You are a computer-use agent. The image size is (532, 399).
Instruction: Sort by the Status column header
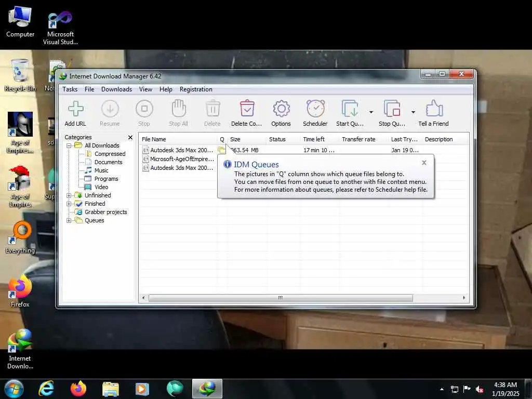point(283,139)
